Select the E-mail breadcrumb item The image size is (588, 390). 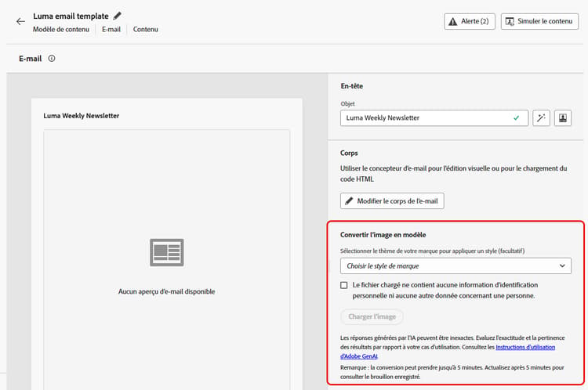[x=111, y=29]
